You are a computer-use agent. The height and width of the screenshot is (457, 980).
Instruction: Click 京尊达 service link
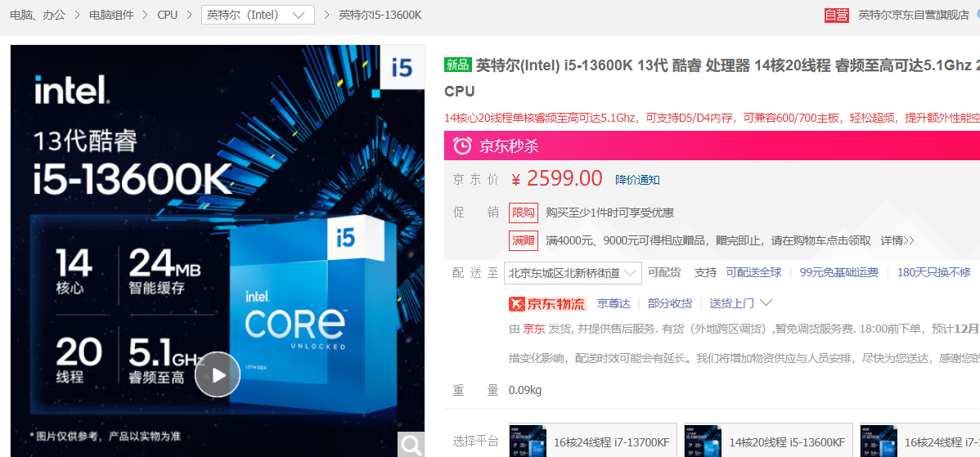click(x=614, y=303)
